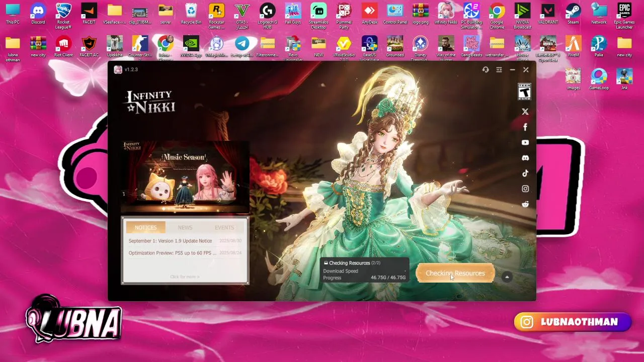644x362 pixels.
Task: Expand download options arrow beside Checking Resources
Action: [507, 277]
